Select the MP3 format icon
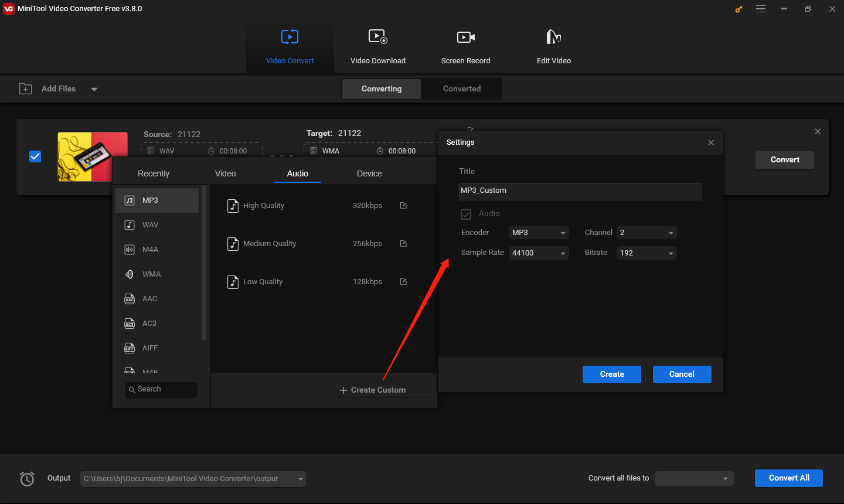Viewport: 844px width, 504px height. point(130,200)
